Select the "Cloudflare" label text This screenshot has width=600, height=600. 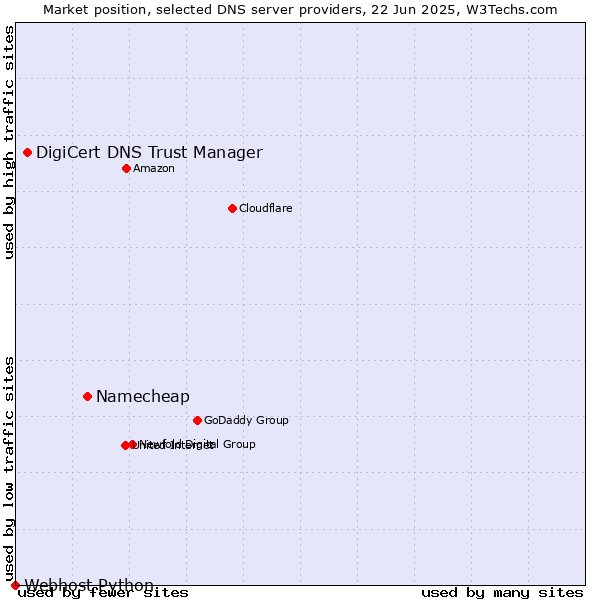[x=266, y=208]
